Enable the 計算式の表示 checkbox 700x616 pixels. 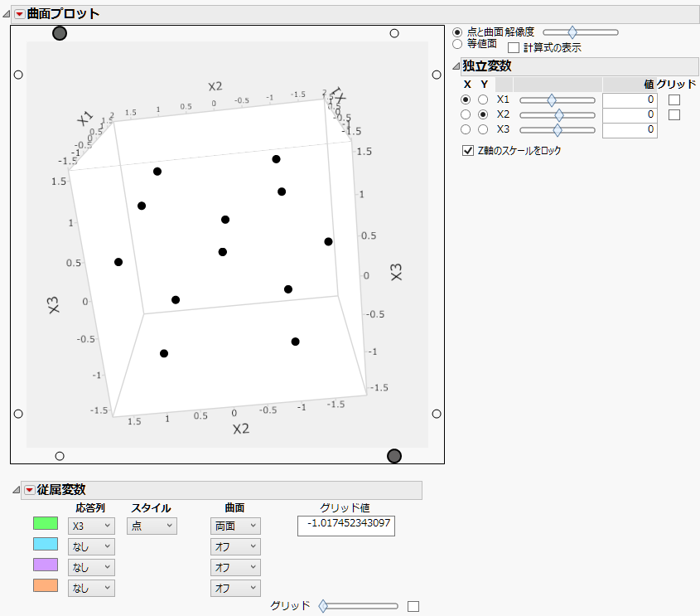(x=514, y=46)
